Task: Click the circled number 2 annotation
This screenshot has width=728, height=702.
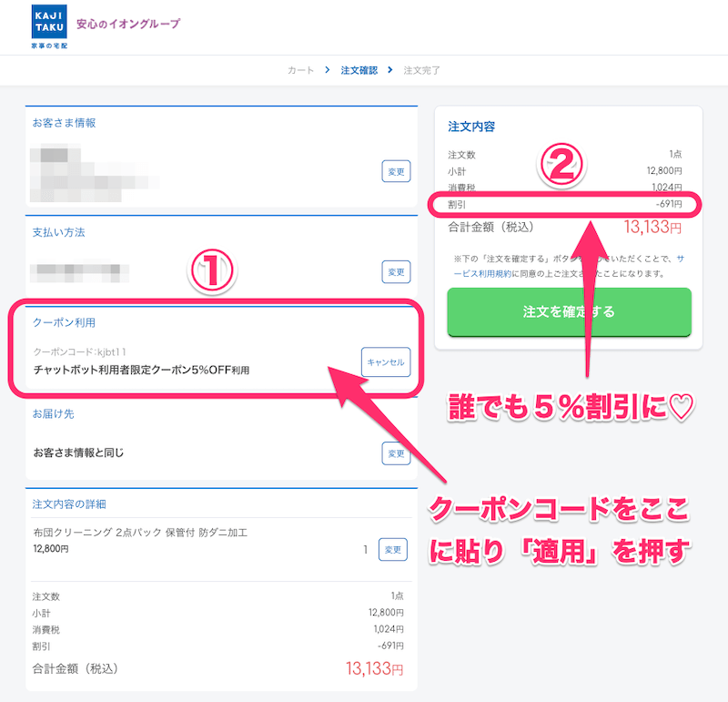Action: pos(561,165)
